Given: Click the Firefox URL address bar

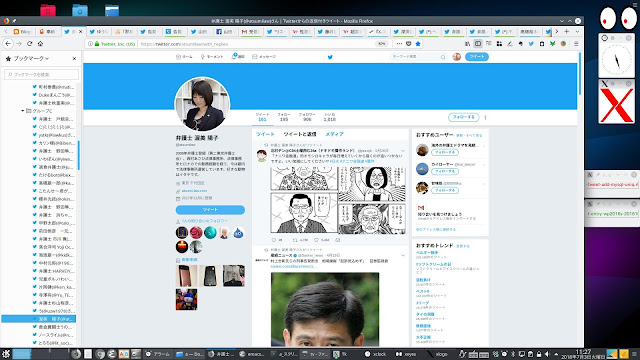Looking at the screenshot, I should (255, 44).
